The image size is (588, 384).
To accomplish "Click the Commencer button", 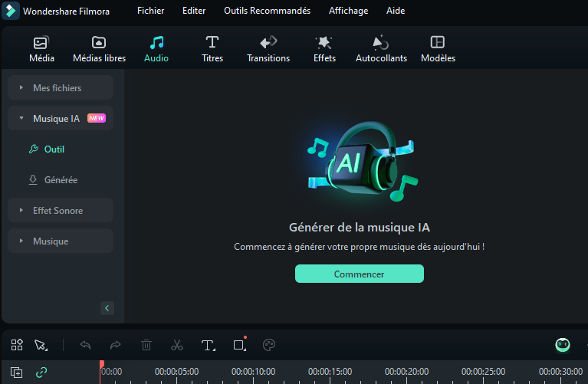I will [x=360, y=274].
